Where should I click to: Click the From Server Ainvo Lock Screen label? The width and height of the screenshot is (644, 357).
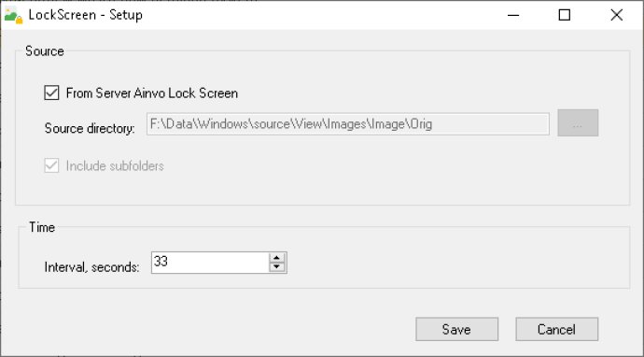151,93
